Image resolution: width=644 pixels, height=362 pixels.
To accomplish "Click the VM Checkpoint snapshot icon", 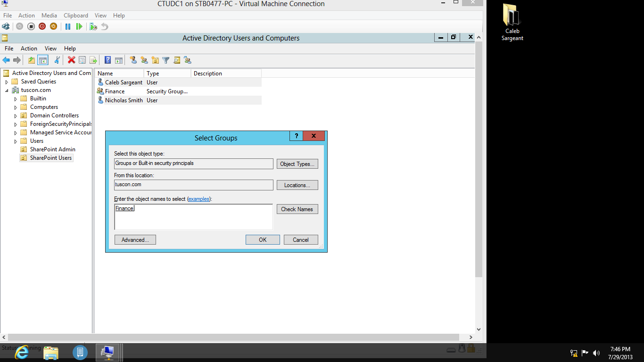I will pos(93,26).
